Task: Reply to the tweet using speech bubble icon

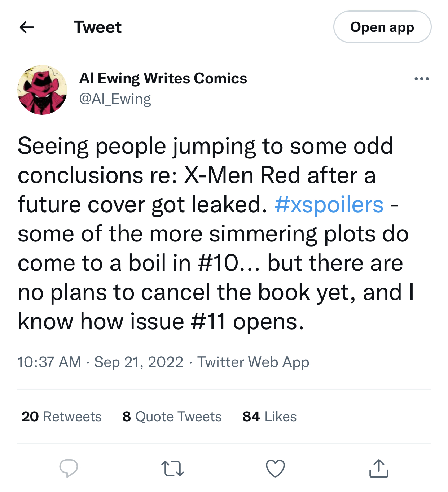Action: (69, 468)
